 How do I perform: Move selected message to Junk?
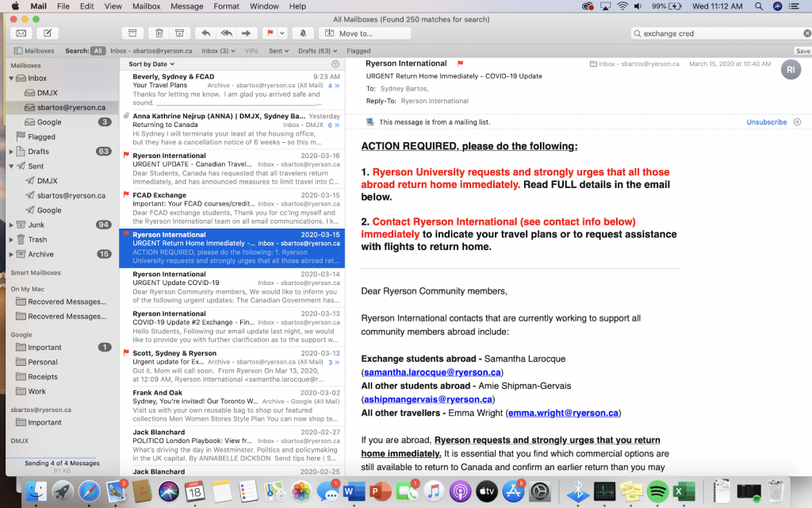(x=180, y=33)
